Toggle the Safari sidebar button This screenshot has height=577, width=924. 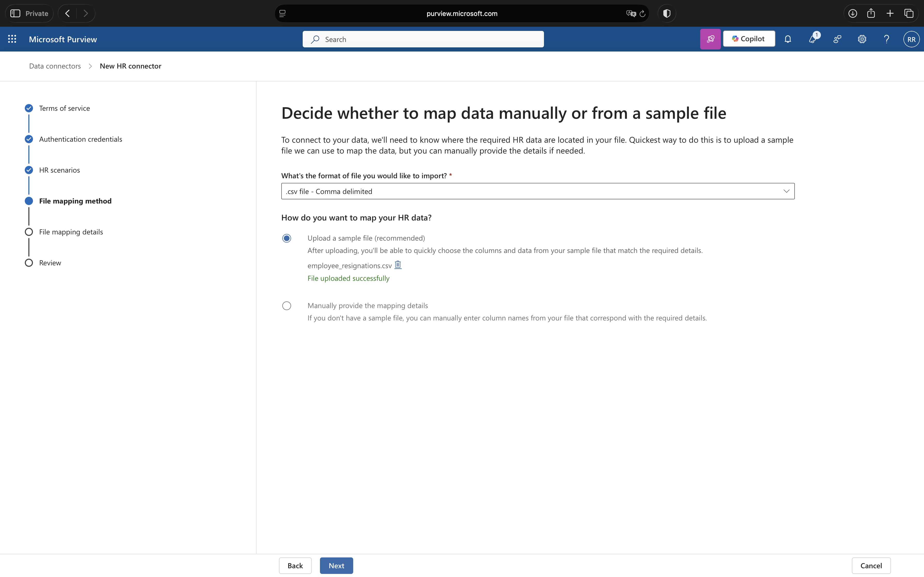click(15, 13)
